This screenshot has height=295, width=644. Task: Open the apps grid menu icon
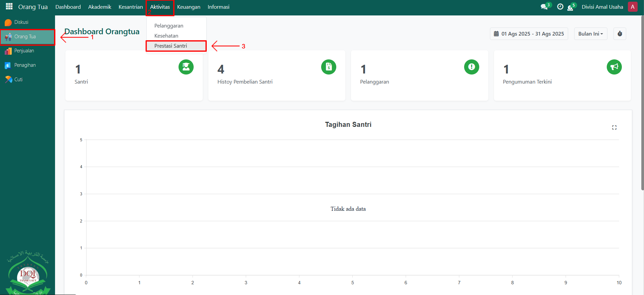pos(9,7)
